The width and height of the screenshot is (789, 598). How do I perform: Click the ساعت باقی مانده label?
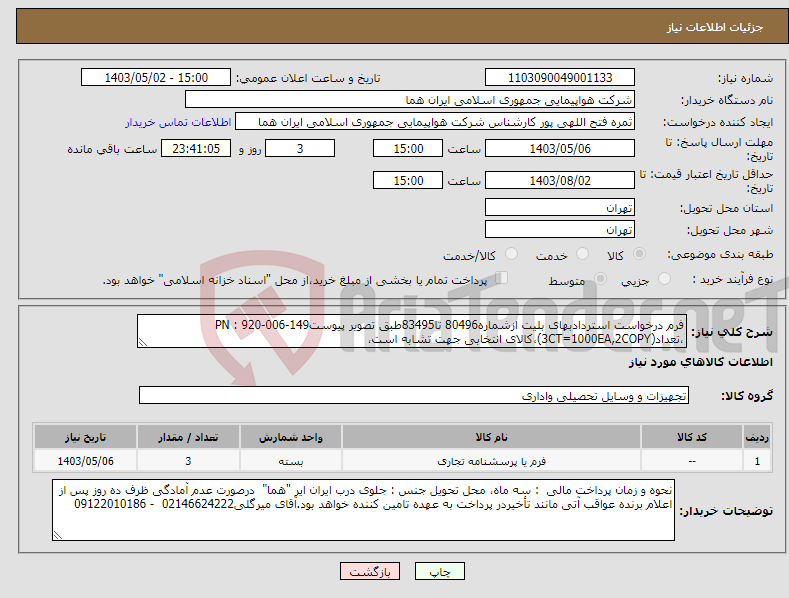pyautogui.click(x=112, y=149)
